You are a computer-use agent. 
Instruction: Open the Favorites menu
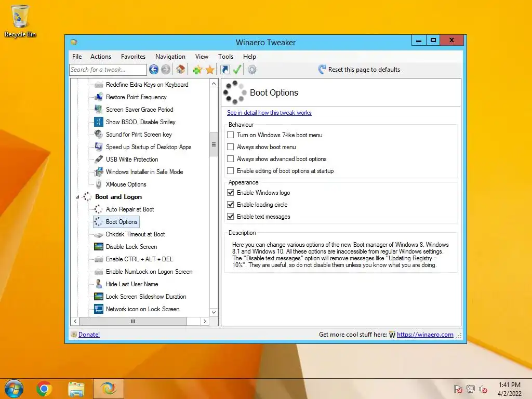tap(134, 57)
